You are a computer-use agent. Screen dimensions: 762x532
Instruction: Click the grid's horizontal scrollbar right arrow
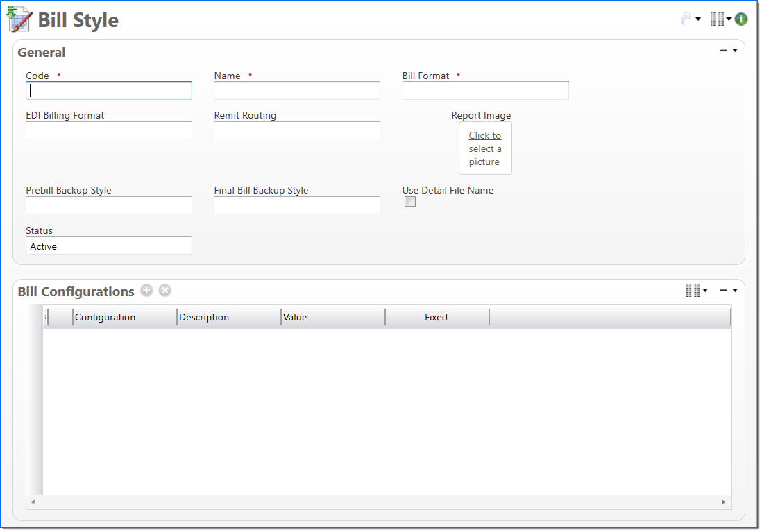[723, 502]
